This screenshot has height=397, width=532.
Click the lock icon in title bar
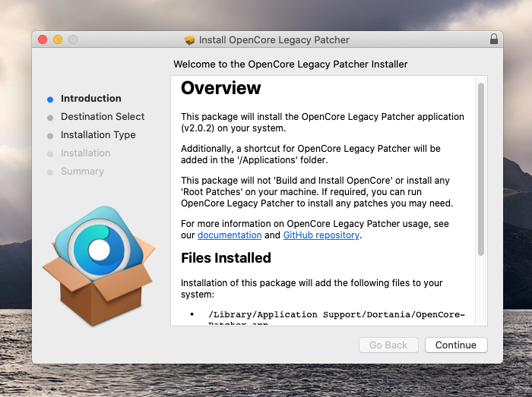[x=494, y=39]
